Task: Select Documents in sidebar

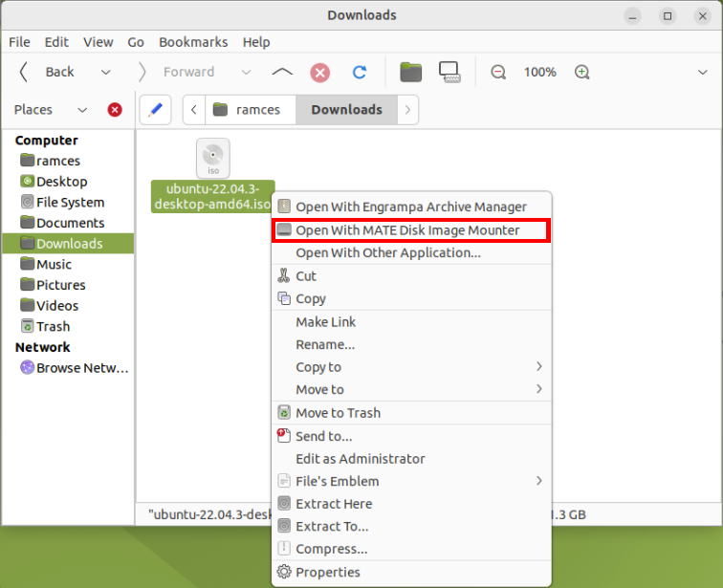Action: pos(68,223)
